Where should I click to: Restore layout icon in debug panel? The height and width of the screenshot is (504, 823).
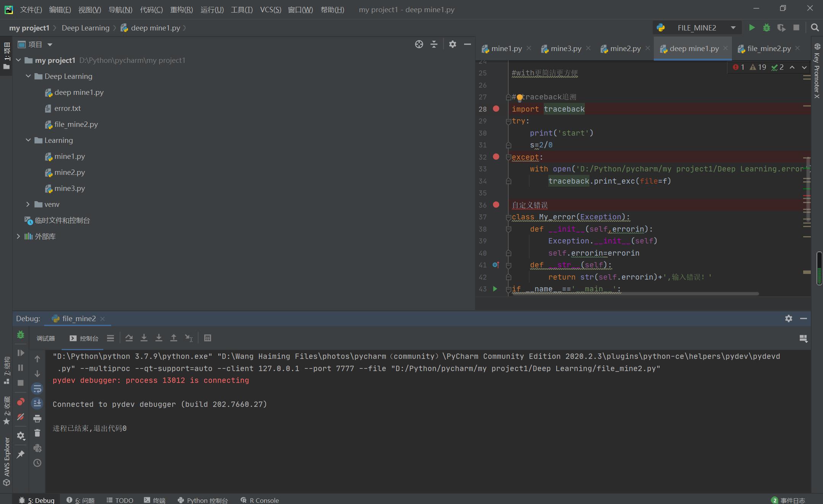click(x=803, y=339)
